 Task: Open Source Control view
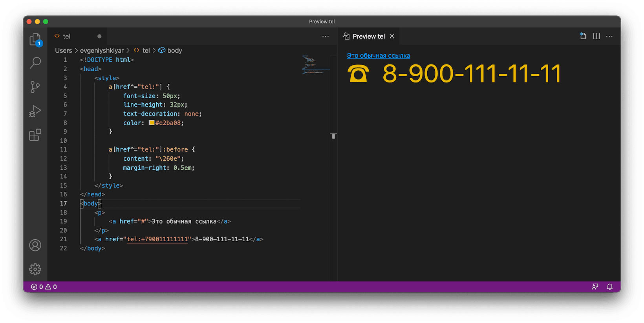click(x=35, y=87)
